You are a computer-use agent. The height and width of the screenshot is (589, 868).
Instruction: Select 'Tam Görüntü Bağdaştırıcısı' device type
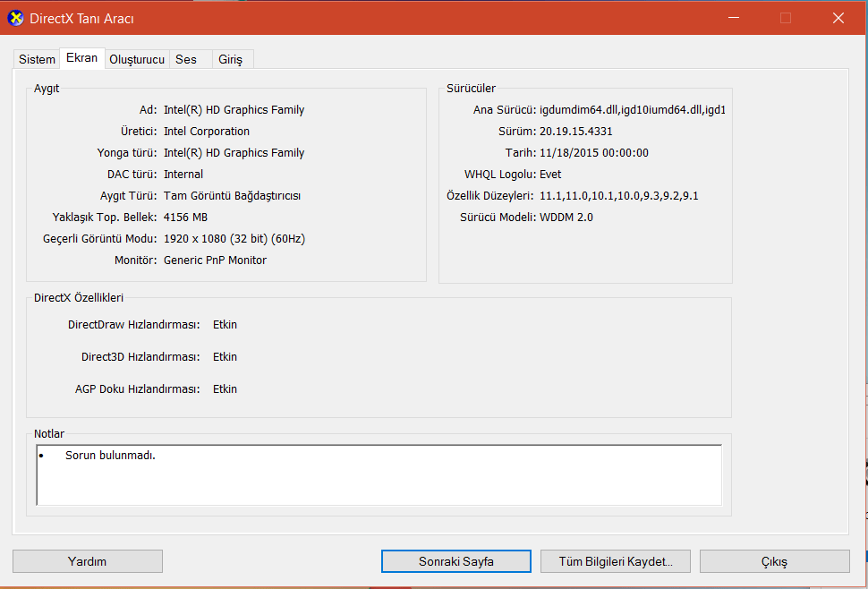(232, 196)
